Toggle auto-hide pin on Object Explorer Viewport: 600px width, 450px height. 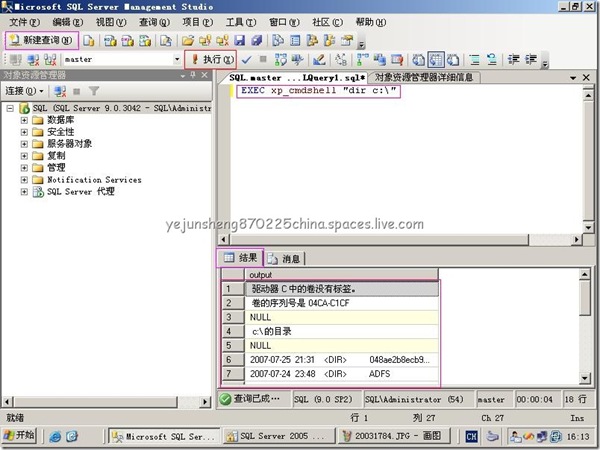(x=193, y=75)
